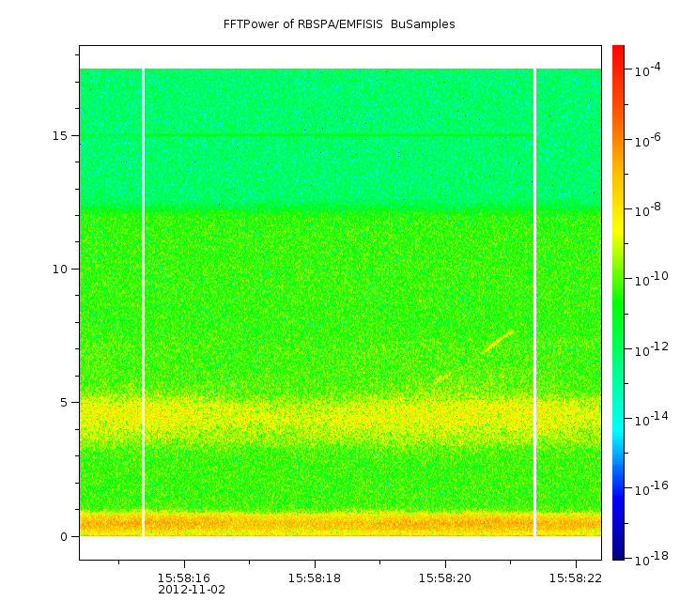Click the colorbar label 10^-10
Image resolution: width=680 pixels, height=616 pixels.
point(652,279)
